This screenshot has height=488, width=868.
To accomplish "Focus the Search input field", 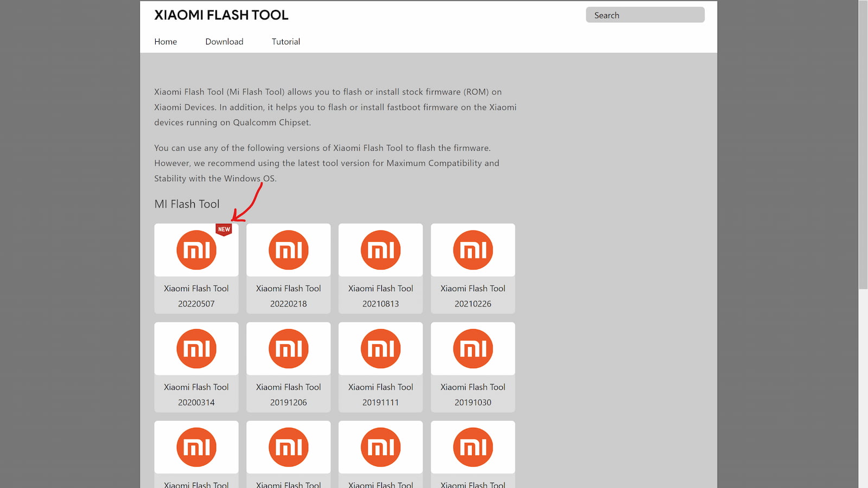I will pos(645,15).
